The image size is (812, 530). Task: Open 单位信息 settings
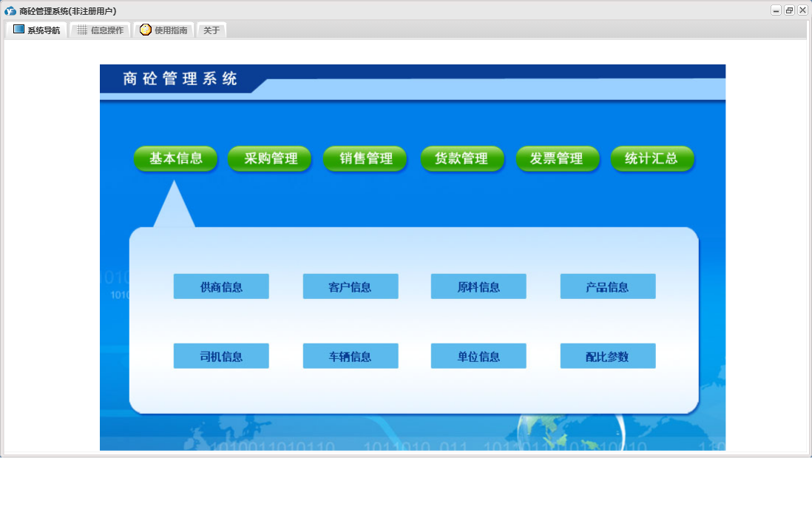click(478, 356)
